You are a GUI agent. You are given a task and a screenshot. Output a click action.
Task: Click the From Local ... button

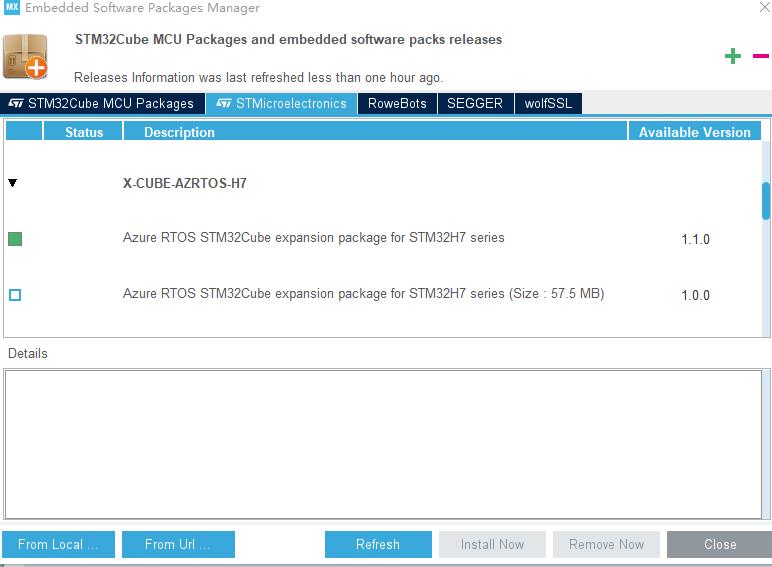58,544
